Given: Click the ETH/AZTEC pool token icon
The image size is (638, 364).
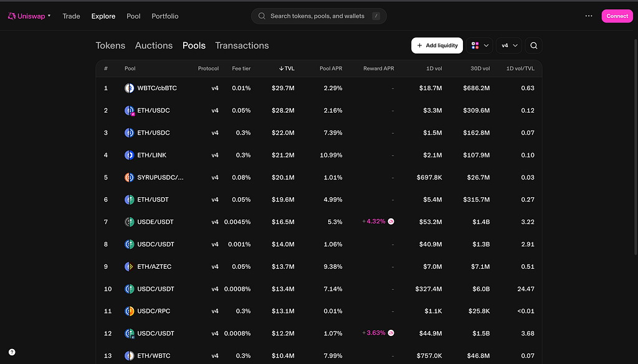Looking at the screenshot, I should (x=129, y=266).
